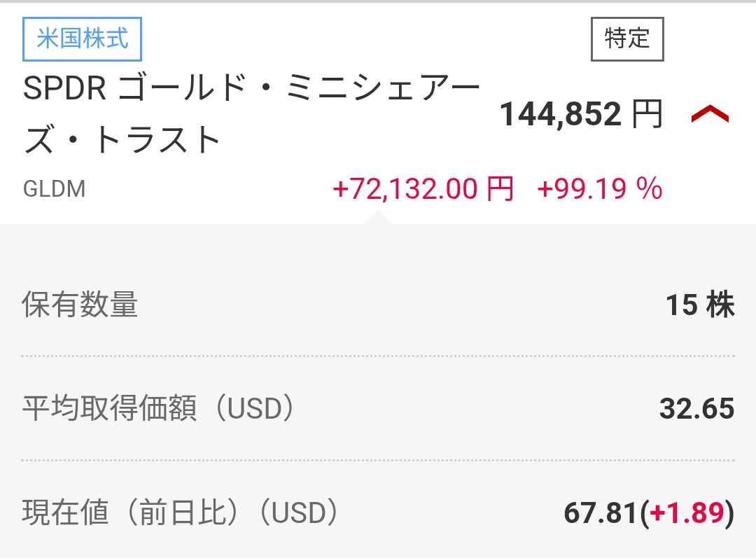This screenshot has height=558, width=756.
Task: Tap the red +1.89 day change
Action: [x=687, y=513]
